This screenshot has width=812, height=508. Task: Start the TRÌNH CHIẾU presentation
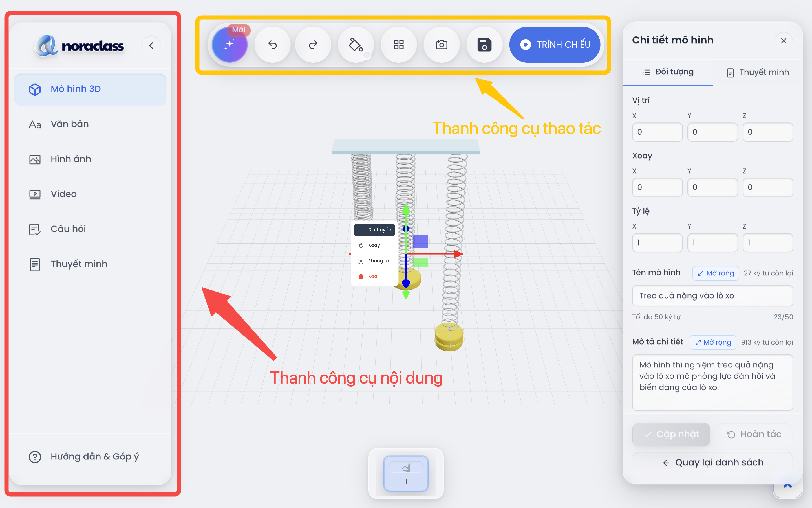click(x=555, y=44)
